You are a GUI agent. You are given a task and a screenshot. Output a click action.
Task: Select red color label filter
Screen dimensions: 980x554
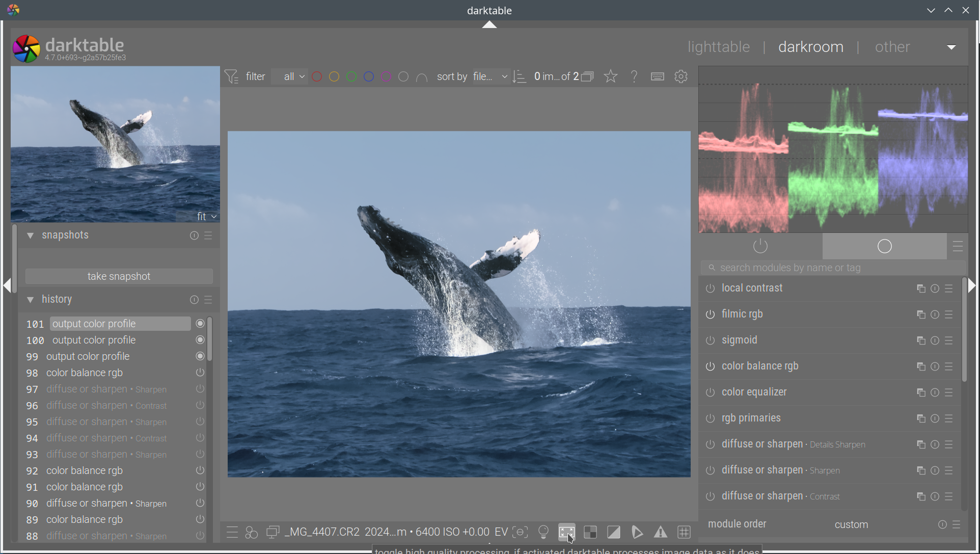click(x=317, y=76)
